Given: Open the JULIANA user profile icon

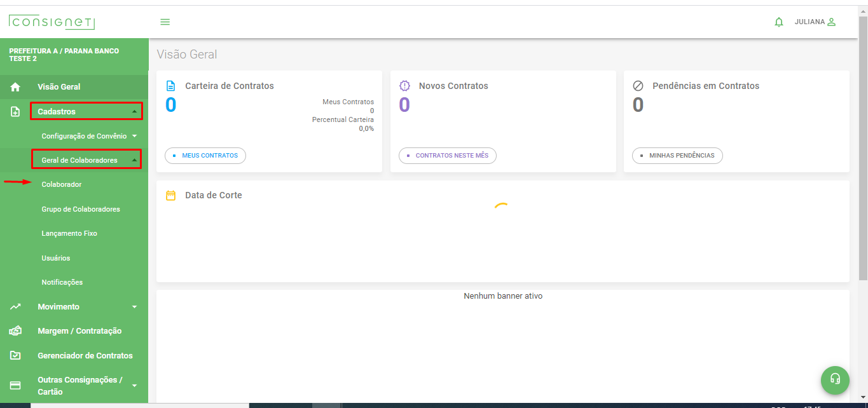Looking at the screenshot, I should click(831, 22).
